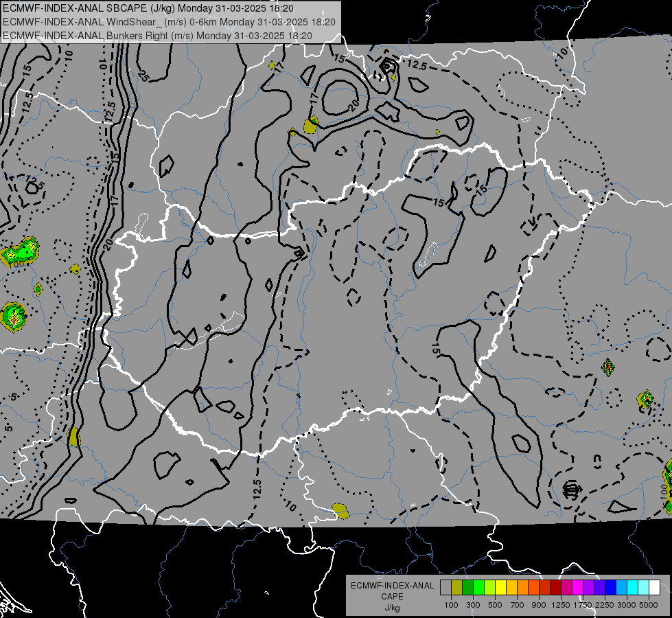Image resolution: width=672 pixels, height=618 pixels.
Task: Click the olive swatch in the CAPE legend
Action: tap(457, 588)
